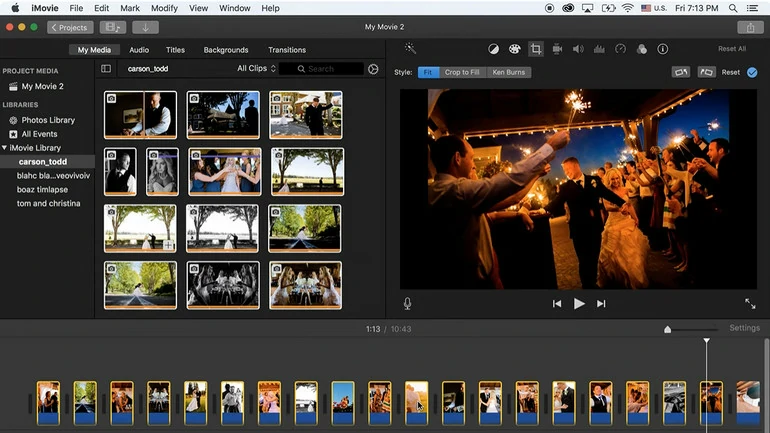The image size is (770, 433).
Task: Collapse the iMovie Library disclosure triangle
Action: (x=4, y=147)
